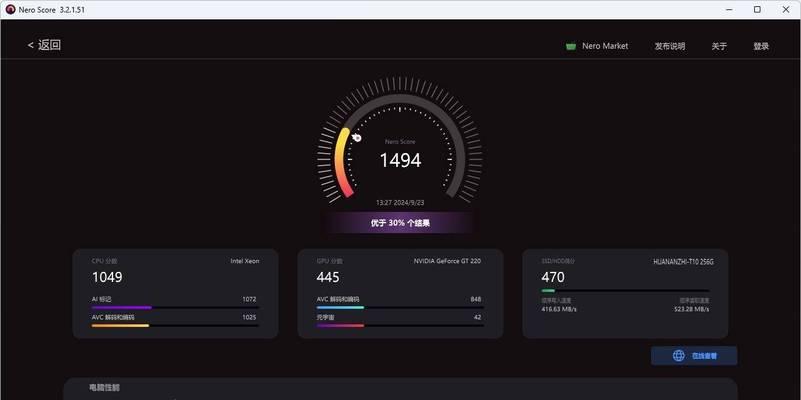Click the Nero Score logo in title bar
The width and height of the screenshot is (801, 400).
click(10, 10)
